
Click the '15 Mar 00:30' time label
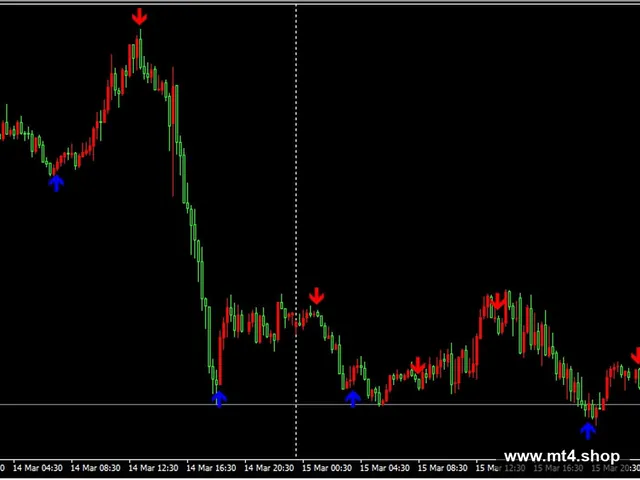coord(327,468)
